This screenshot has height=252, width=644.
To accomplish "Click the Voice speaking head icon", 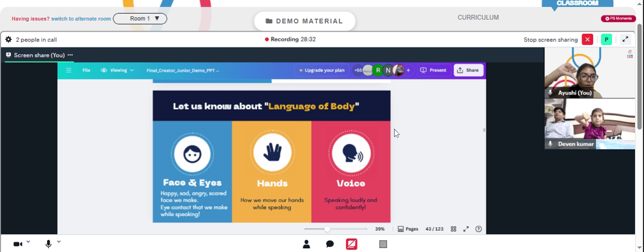I will click(351, 154).
